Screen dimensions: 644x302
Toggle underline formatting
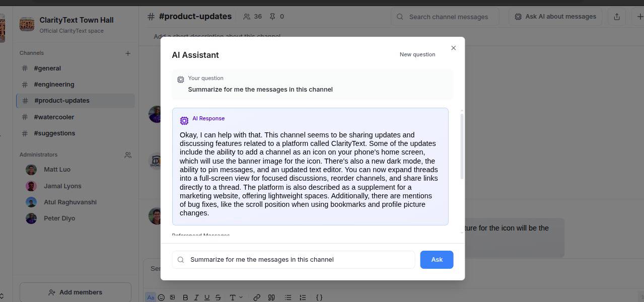(x=207, y=297)
